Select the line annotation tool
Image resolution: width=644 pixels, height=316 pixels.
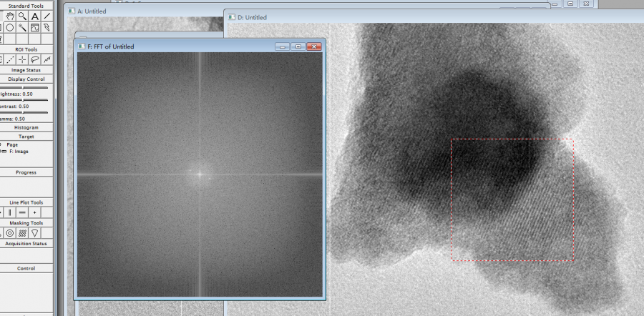pos(47,16)
